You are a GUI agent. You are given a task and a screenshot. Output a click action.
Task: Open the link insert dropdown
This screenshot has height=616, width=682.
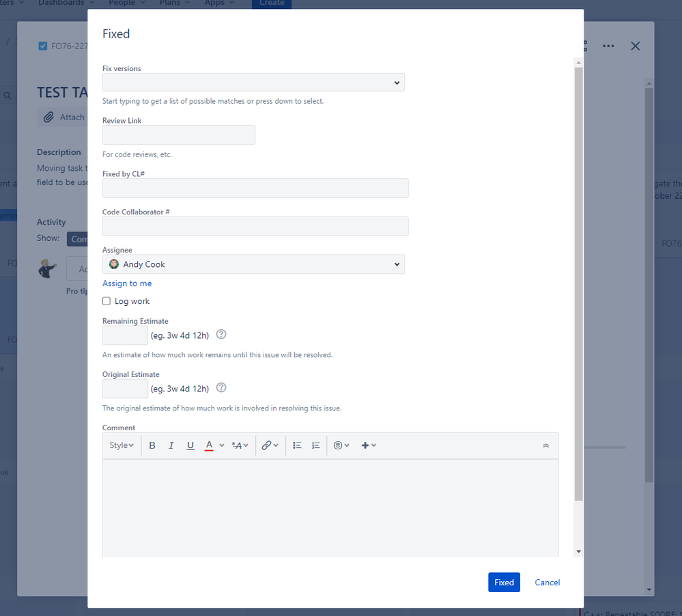click(270, 445)
